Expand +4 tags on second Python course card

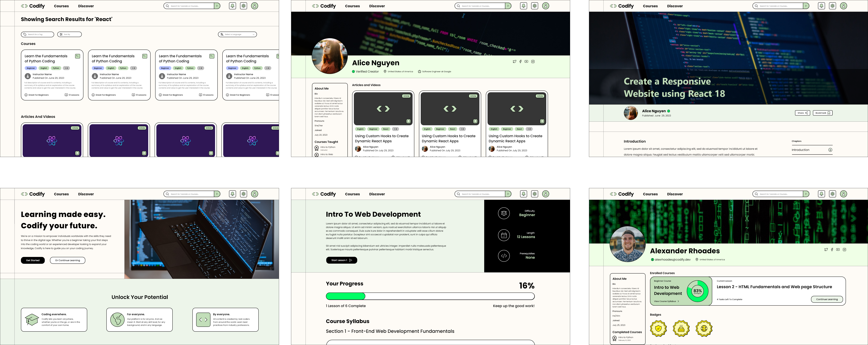click(x=133, y=68)
